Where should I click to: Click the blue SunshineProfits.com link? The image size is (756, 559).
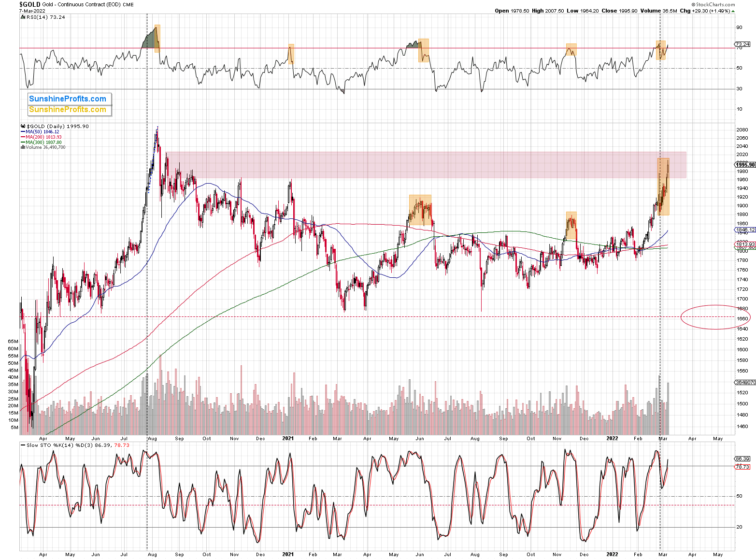coord(68,99)
